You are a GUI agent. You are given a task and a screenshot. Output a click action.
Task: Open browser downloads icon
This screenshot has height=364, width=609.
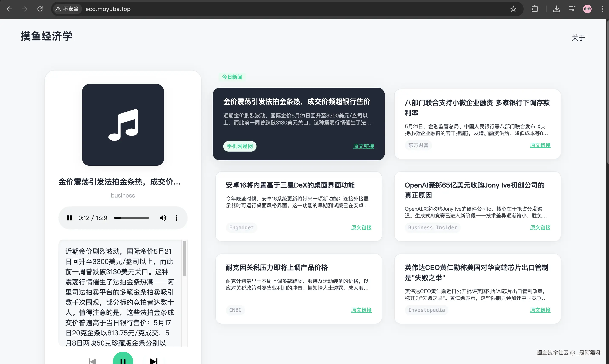(x=557, y=9)
